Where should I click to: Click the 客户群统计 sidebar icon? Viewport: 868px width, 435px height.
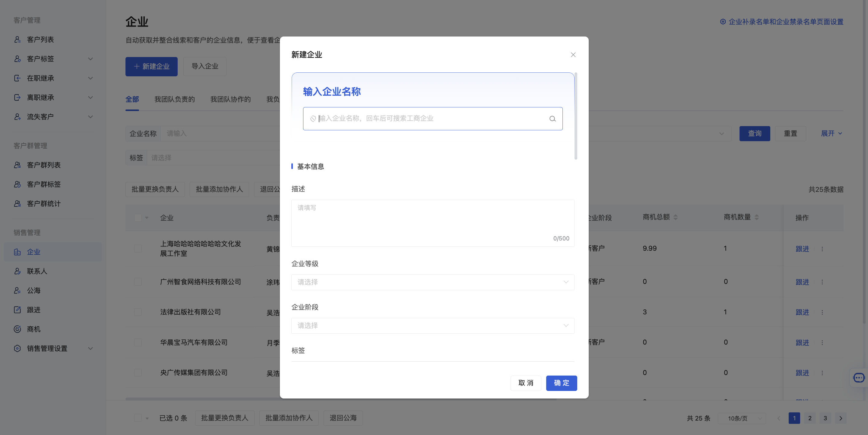[17, 204]
